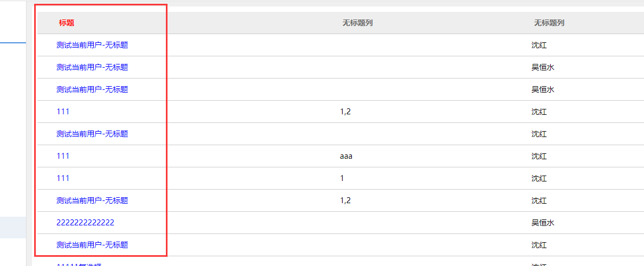Sort by the middle 无标题列 column header

357,23
